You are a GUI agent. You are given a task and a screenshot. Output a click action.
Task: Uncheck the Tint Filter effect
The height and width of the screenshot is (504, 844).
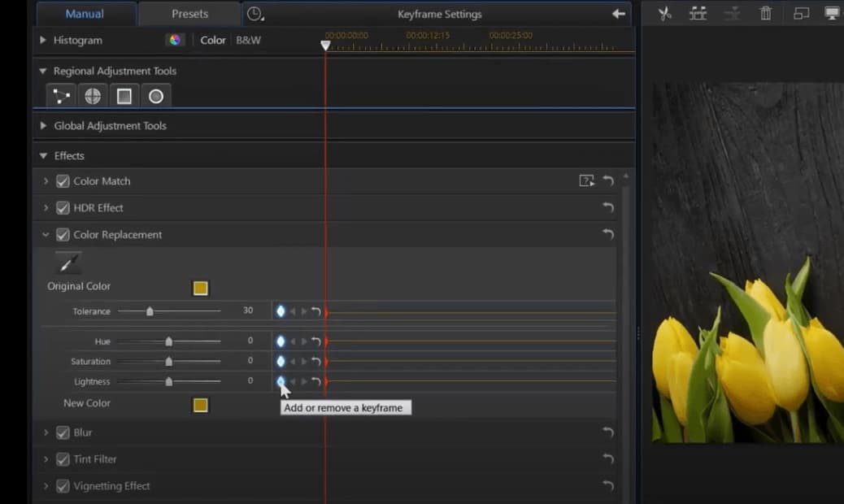point(63,459)
